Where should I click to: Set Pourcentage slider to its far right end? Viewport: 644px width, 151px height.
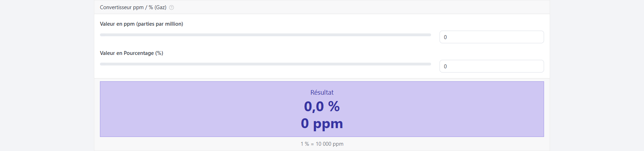coord(430,64)
